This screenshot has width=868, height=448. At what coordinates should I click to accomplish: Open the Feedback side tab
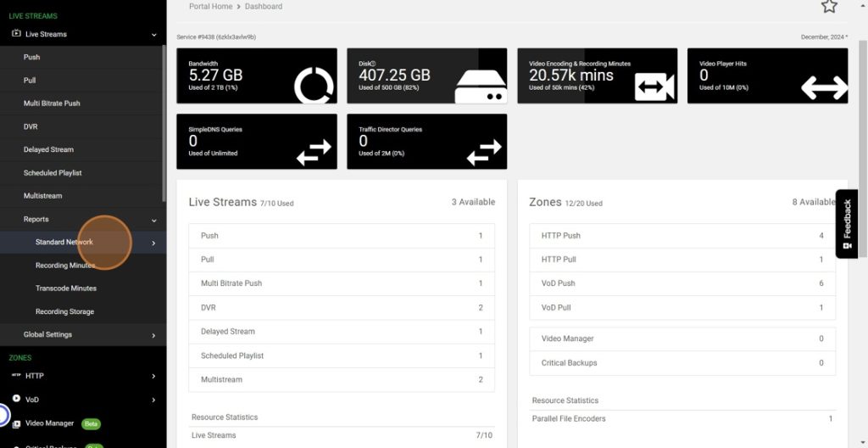pos(846,224)
